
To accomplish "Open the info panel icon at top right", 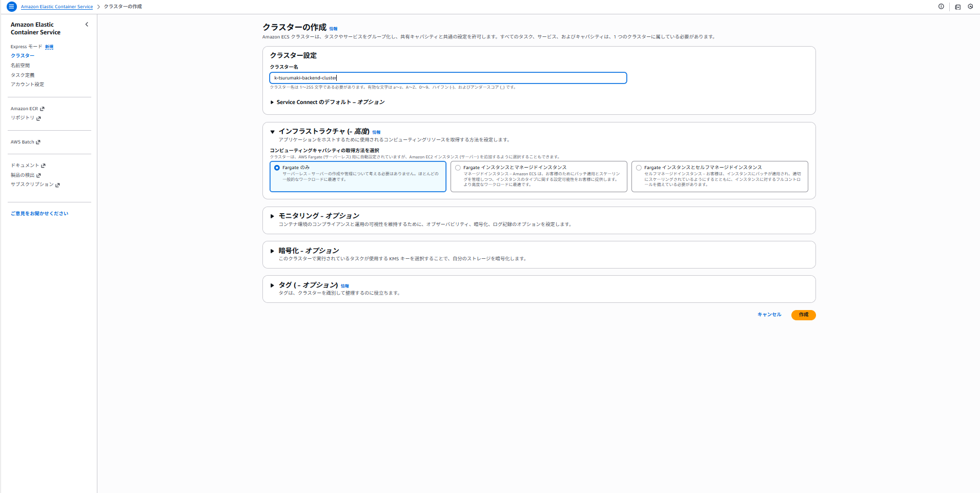I will coord(941,7).
